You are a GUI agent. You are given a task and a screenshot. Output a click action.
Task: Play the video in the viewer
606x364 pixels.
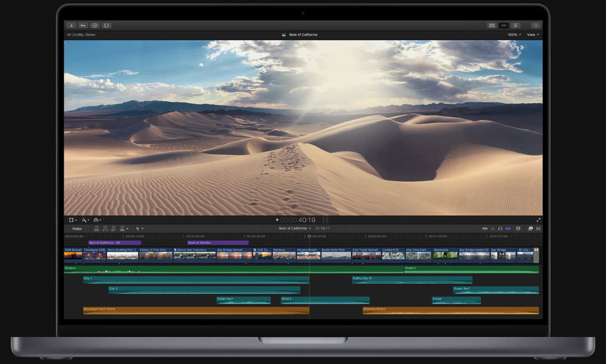point(277,220)
